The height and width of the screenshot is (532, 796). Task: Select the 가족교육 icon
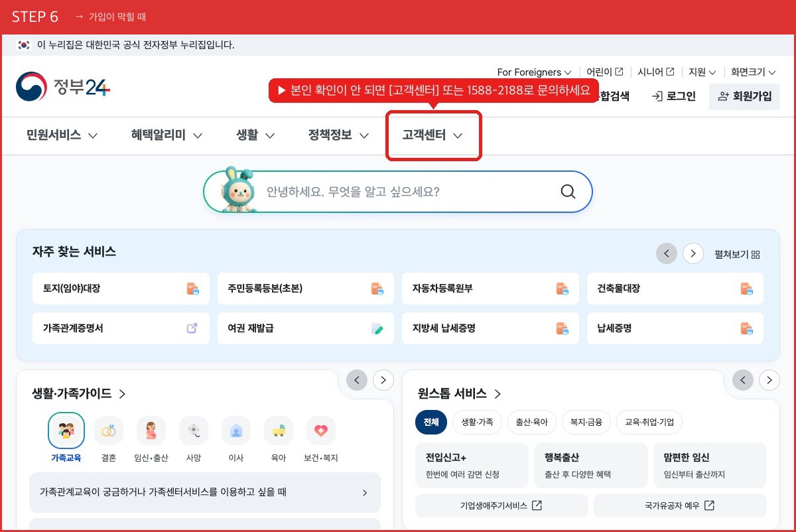click(66, 431)
